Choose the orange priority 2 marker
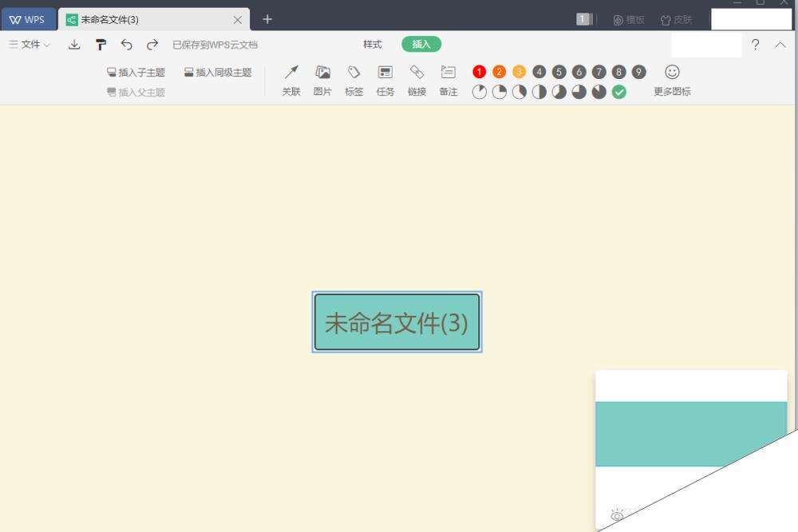The image size is (798, 532). point(499,72)
